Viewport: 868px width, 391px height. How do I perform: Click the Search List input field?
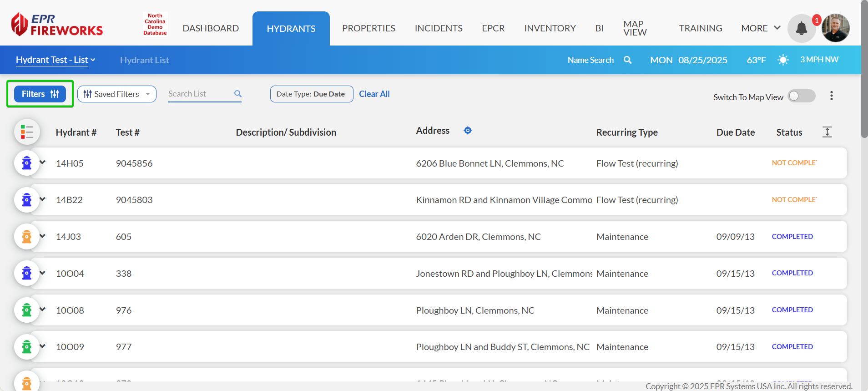pyautogui.click(x=199, y=94)
